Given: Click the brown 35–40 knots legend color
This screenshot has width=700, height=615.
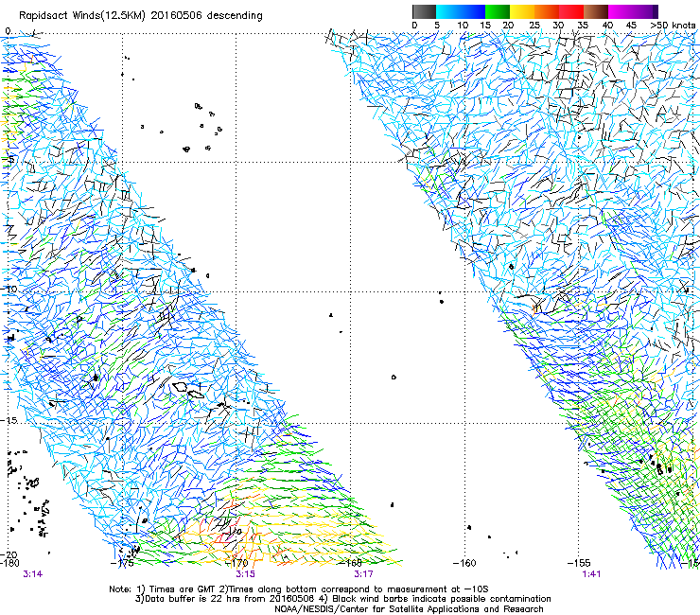Looking at the screenshot, I should (596, 11).
